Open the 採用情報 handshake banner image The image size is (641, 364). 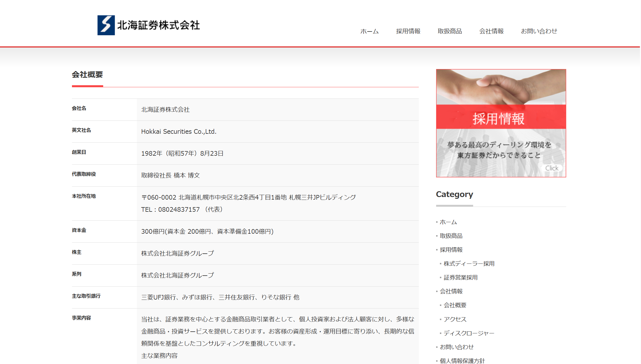pyautogui.click(x=501, y=123)
